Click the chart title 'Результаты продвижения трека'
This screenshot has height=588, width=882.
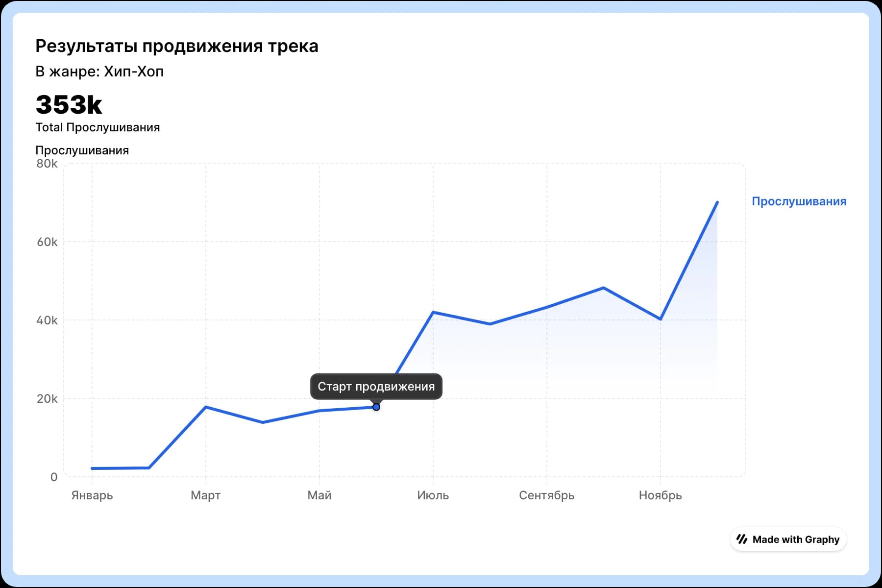[177, 46]
